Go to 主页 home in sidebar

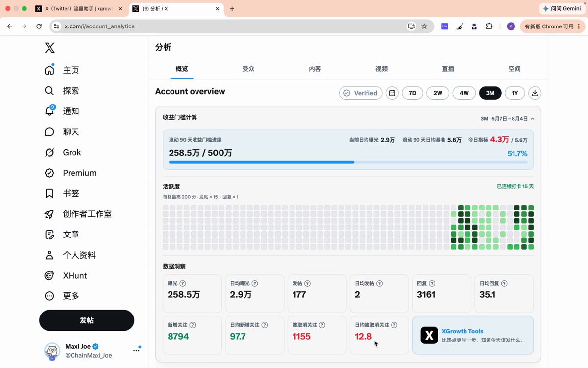click(x=62, y=70)
